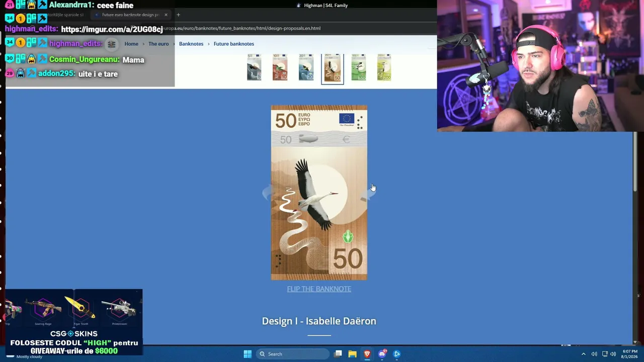
Task: Switch to the Future euro banknote design tab
Action: [x=132, y=15]
